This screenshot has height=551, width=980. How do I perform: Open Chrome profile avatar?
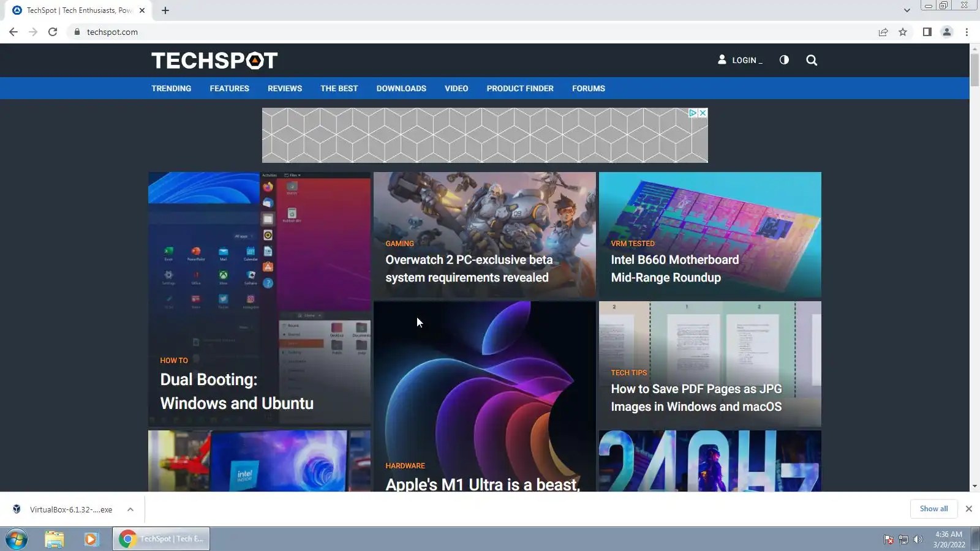click(947, 32)
